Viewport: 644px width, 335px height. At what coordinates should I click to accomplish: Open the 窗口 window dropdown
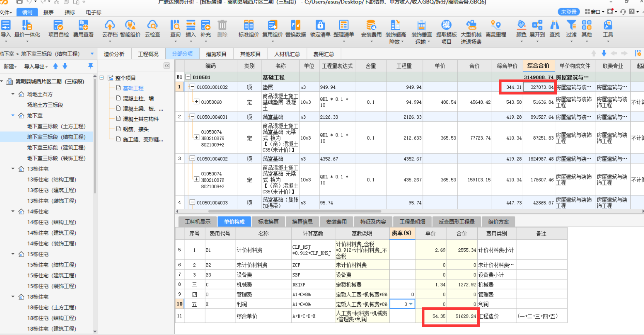click(595, 12)
